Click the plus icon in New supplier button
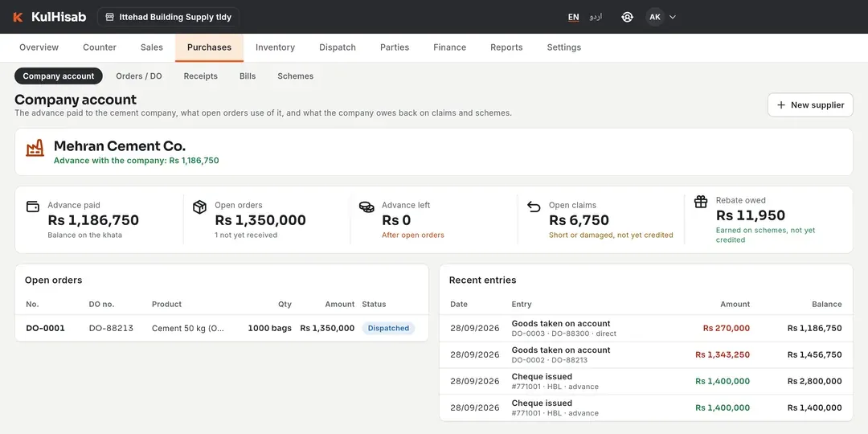The image size is (868, 434). pyautogui.click(x=781, y=105)
